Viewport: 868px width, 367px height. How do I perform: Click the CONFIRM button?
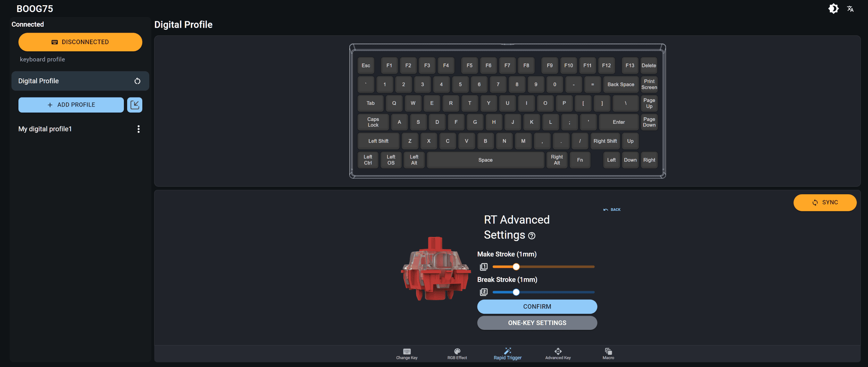pyautogui.click(x=537, y=307)
